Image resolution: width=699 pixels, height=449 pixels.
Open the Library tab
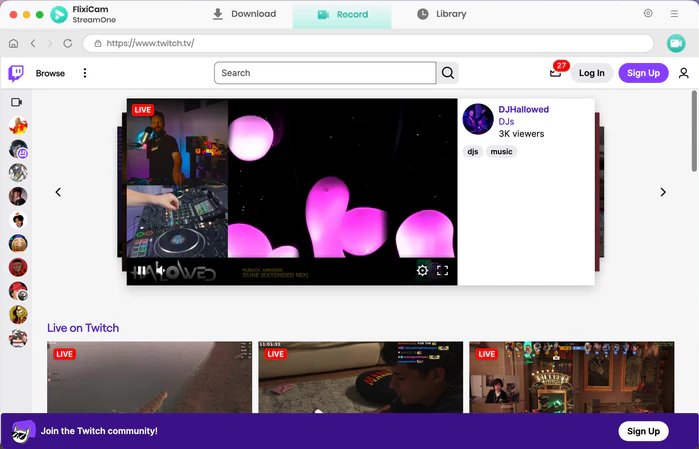[442, 14]
